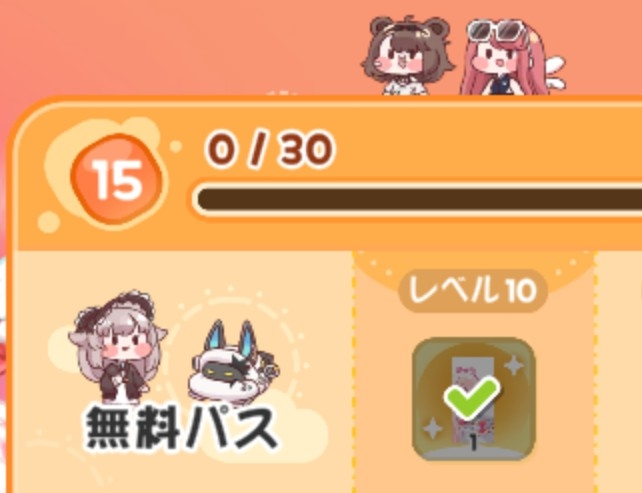Viewport: 642px width, 493px height.
Task: Select the bear-eared brown-haired chibi character
Action: (408, 54)
